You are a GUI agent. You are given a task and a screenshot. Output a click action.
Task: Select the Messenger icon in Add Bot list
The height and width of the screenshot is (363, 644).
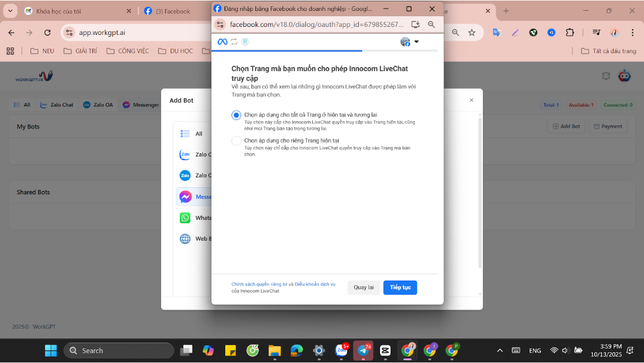[185, 196]
